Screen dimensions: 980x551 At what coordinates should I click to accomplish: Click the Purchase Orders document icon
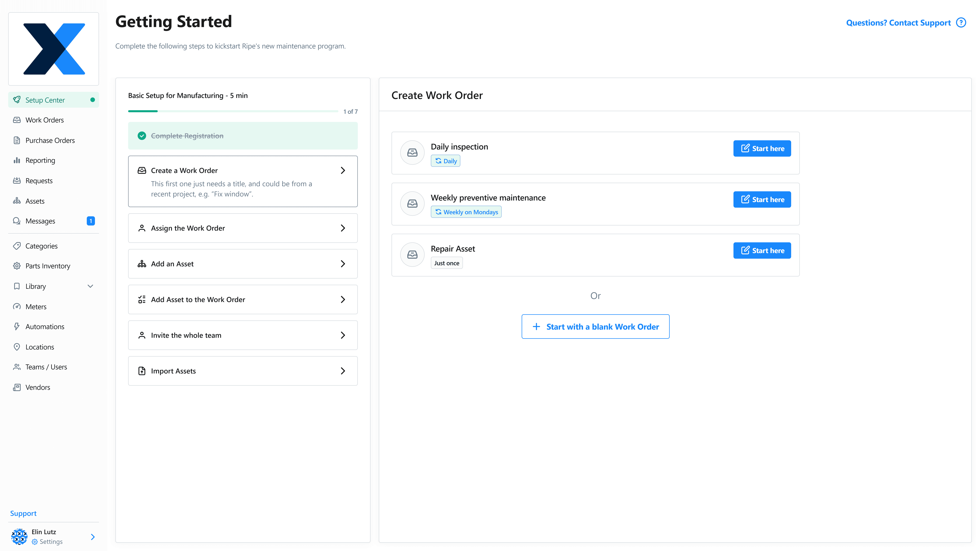(17, 140)
